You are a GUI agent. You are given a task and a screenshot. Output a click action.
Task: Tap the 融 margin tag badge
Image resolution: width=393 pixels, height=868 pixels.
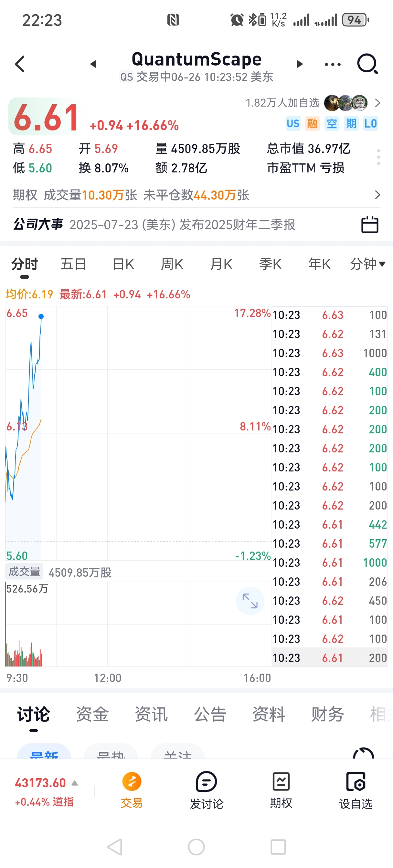pos(312,123)
